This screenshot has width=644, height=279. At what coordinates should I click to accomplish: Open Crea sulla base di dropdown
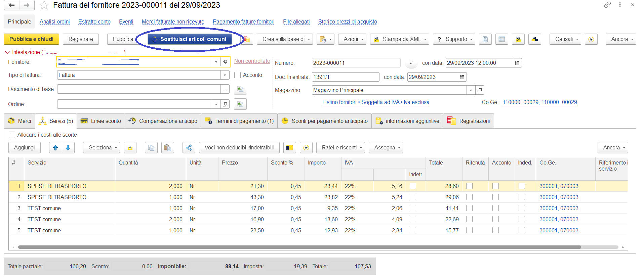[285, 39]
